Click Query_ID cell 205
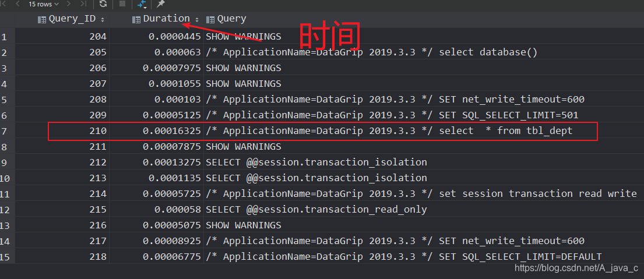The width and height of the screenshot is (644, 279). point(98,52)
